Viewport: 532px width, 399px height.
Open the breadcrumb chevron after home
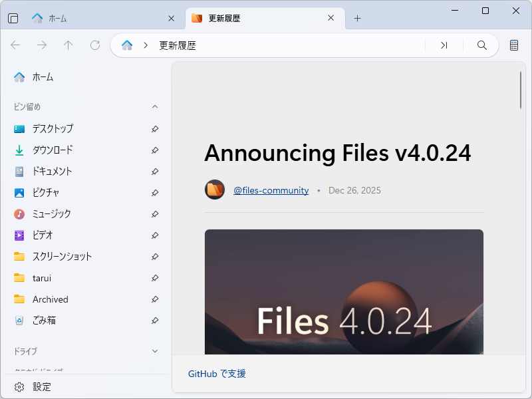click(144, 45)
